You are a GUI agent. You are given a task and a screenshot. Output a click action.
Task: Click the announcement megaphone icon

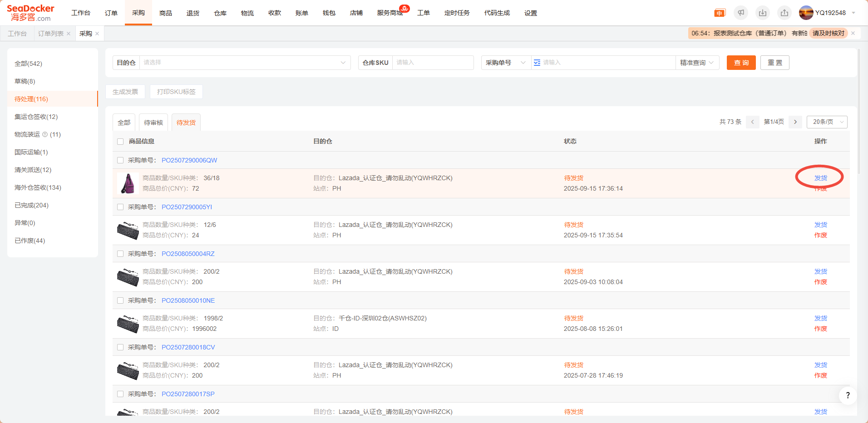point(741,13)
